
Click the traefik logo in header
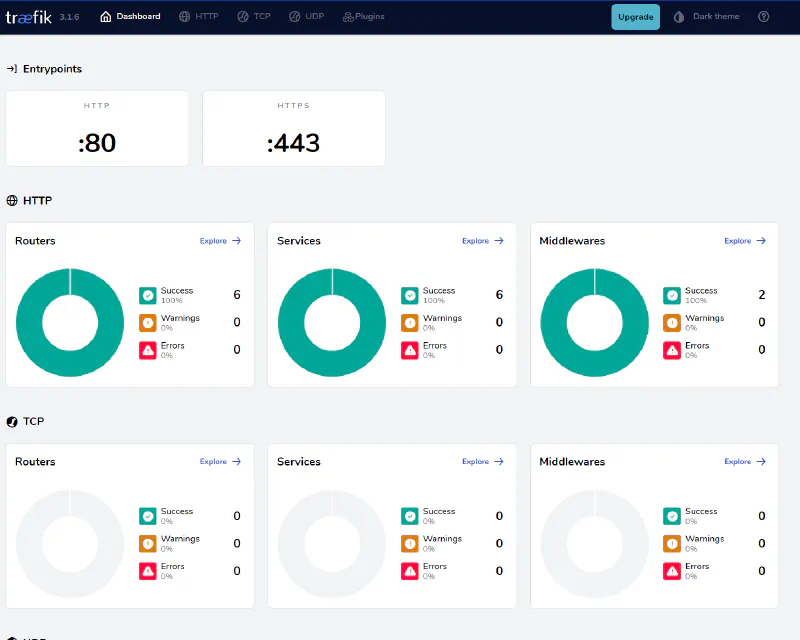29,17
